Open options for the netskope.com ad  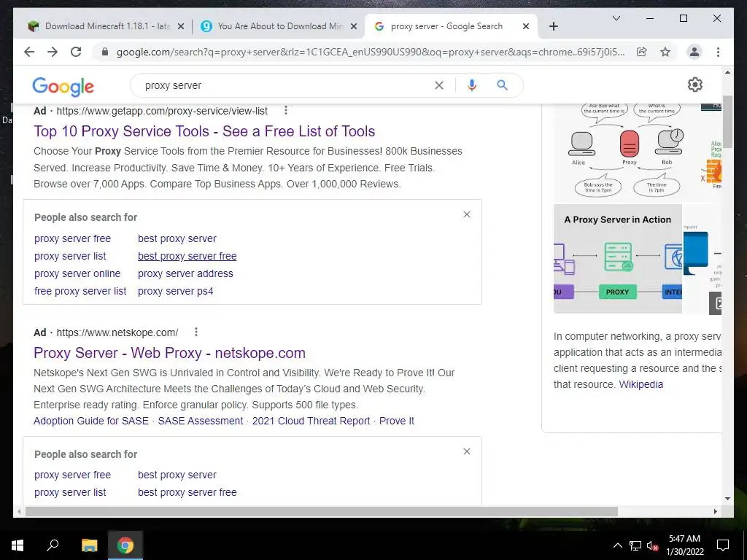click(196, 332)
